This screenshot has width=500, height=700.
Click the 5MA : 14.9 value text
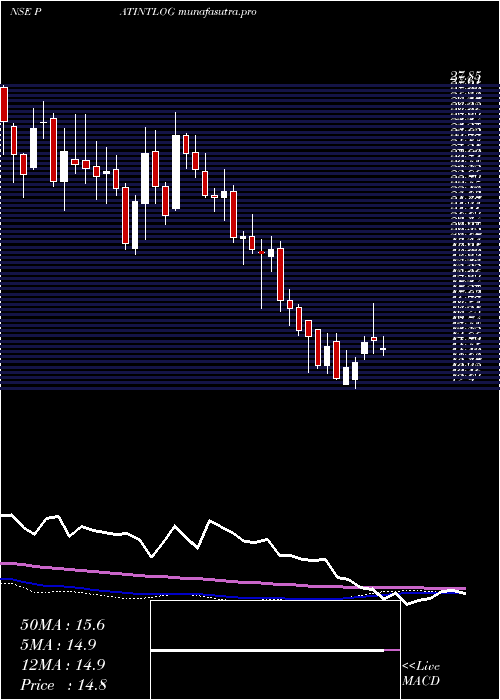click(x=58, y=645)
